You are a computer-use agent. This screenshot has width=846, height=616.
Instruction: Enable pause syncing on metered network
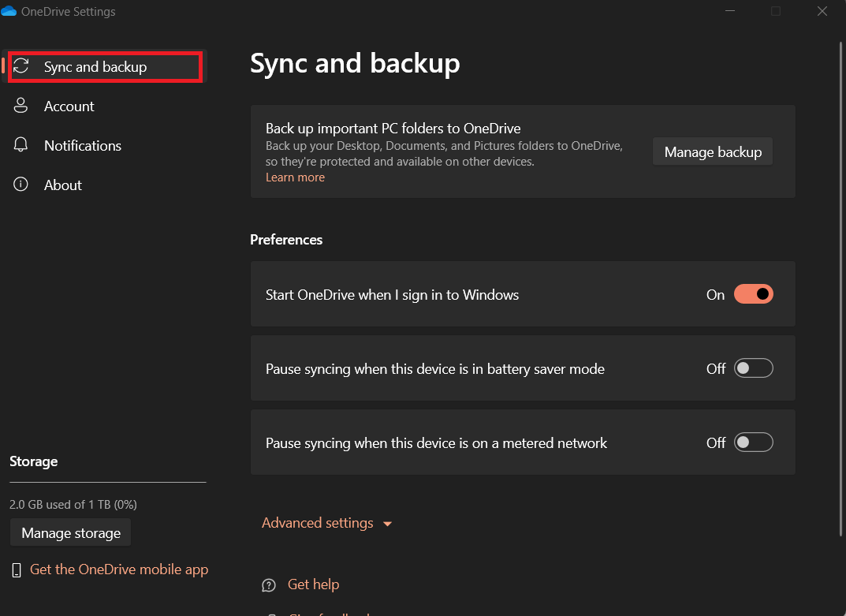pyautogui.click(x=753, y=442)
